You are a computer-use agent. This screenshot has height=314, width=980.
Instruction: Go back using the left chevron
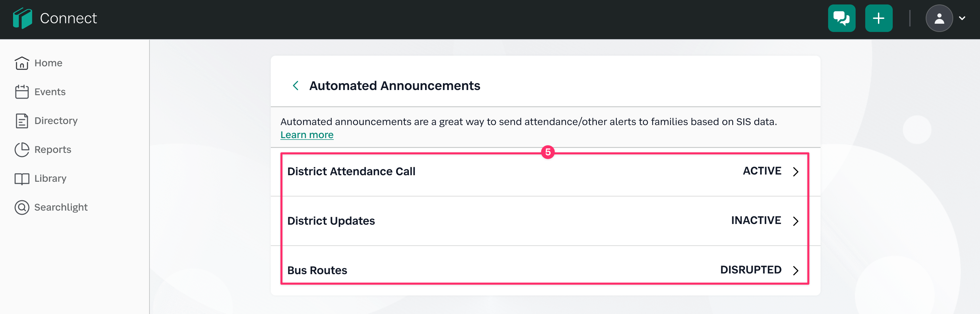(296, 86)
